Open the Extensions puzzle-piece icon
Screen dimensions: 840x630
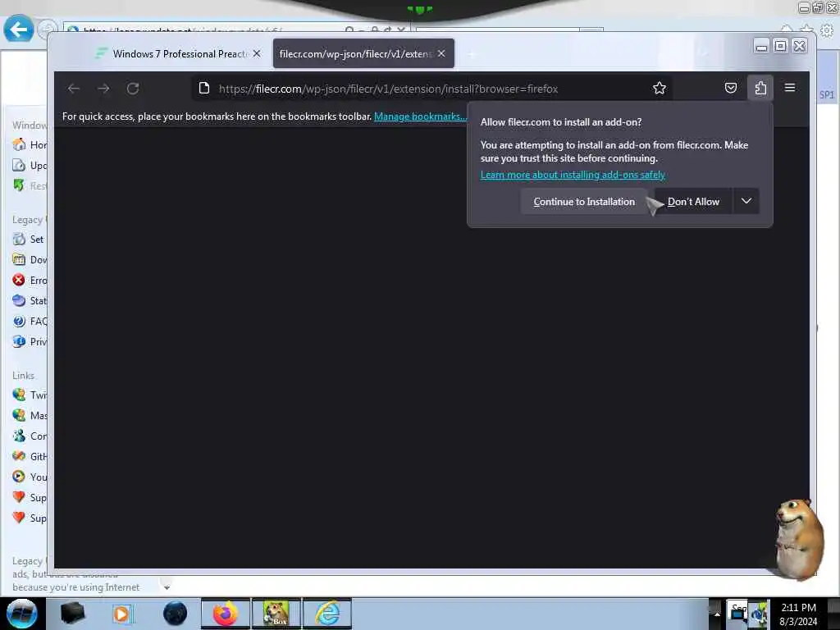(x=760, y=88)
